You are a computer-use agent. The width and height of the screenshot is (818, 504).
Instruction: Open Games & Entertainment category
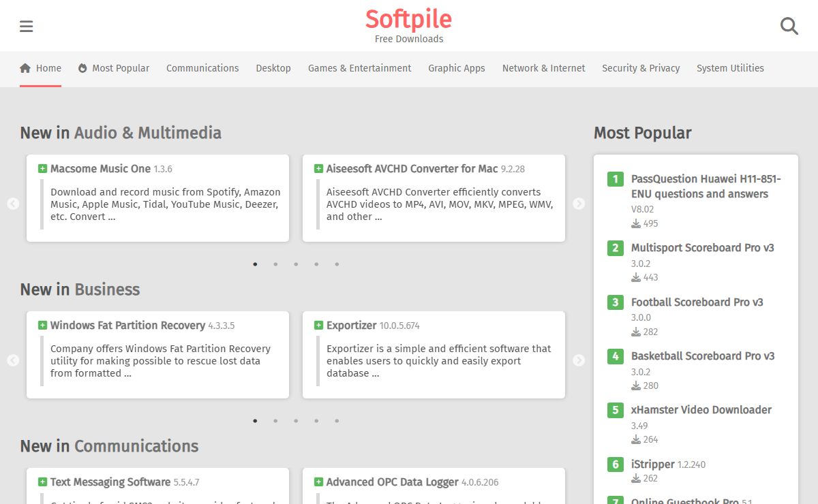tap(359, 68)
